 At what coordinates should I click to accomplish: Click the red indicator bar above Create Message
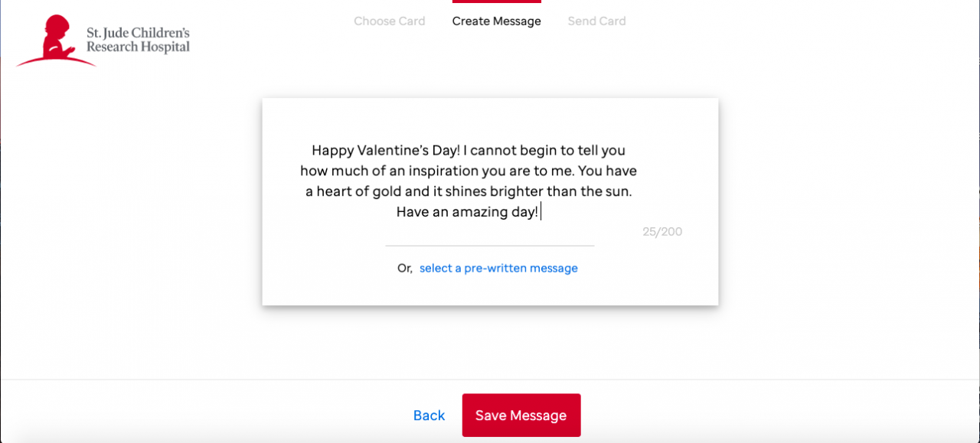[x=496, y=2]
